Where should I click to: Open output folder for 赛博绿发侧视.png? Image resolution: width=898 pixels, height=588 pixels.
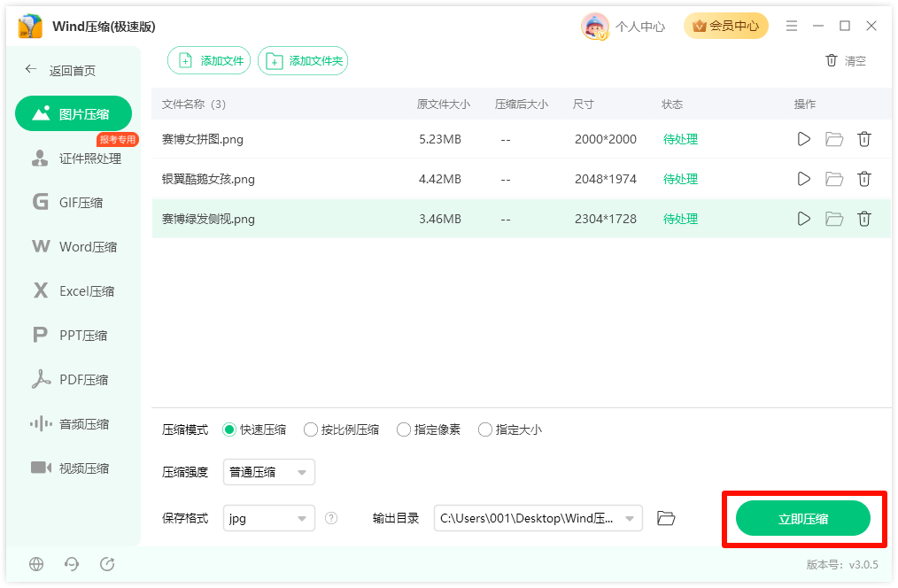pyautogui.click(x=834, y=219)
